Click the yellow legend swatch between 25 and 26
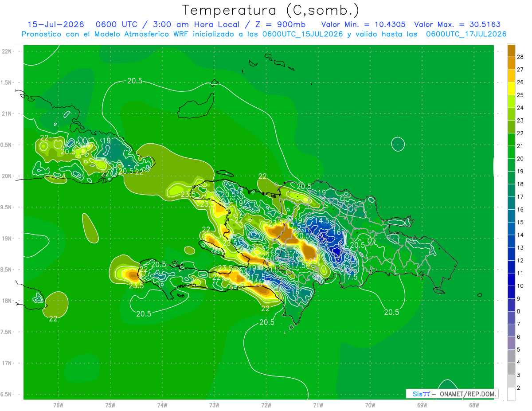Image resolution: width=532 pixels, height=411 pixels. click(x=511, y=89)
